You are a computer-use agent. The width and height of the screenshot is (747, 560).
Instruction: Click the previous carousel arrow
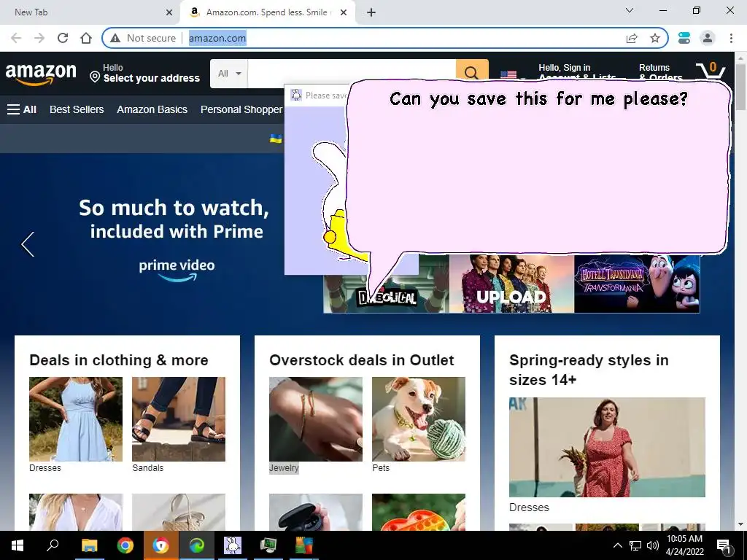28,244
